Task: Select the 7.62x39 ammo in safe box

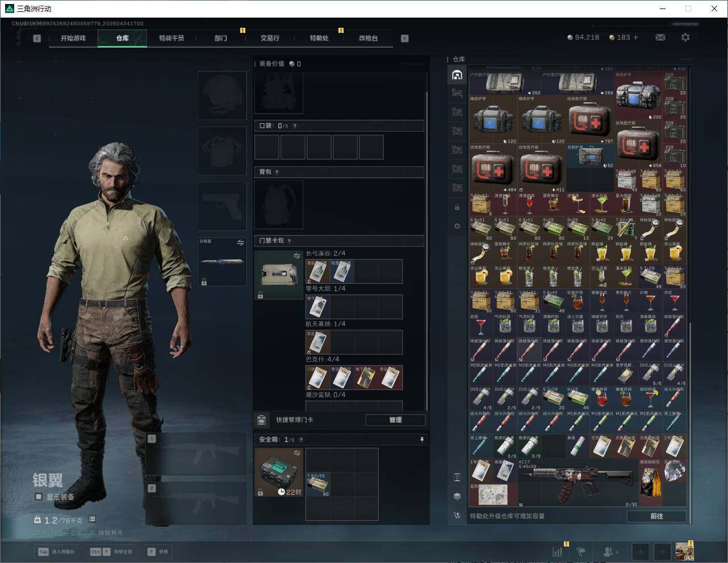Action: [x=318, y=484]
